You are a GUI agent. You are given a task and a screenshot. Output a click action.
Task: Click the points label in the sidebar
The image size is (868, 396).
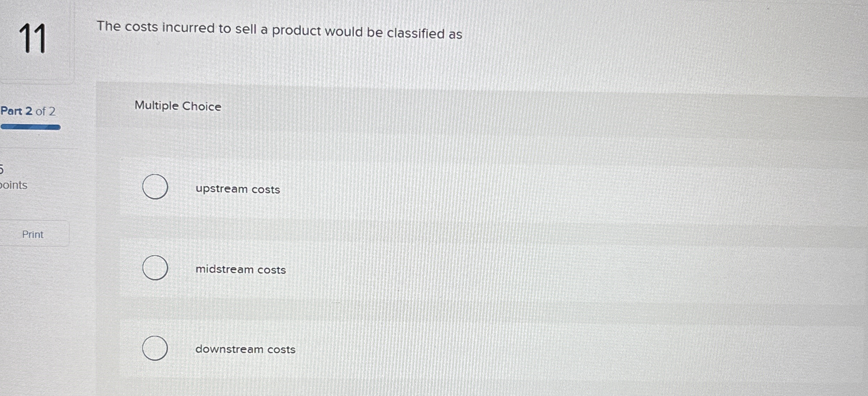(14, 185)
